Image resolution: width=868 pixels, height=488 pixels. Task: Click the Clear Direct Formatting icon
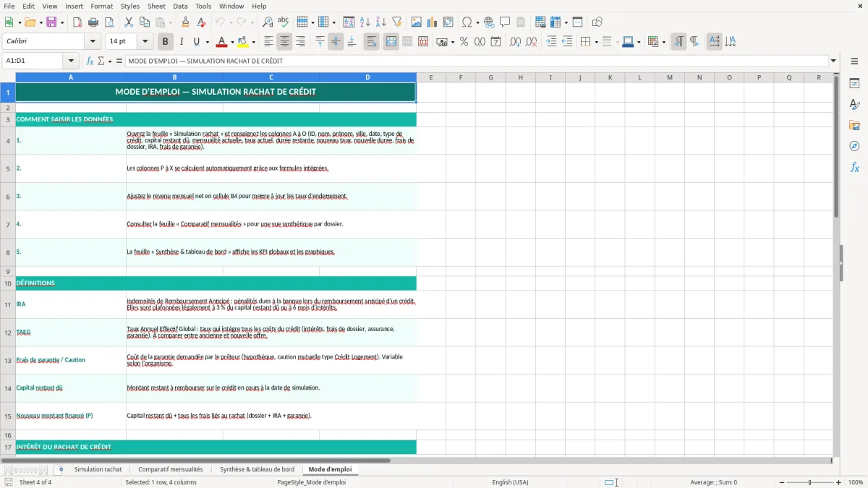point(201,22)
